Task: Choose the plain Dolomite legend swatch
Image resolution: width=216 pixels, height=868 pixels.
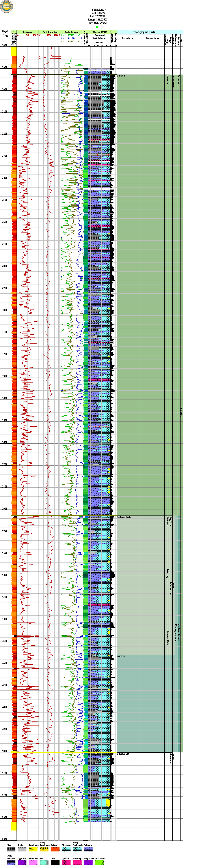Action: point(88,849)
